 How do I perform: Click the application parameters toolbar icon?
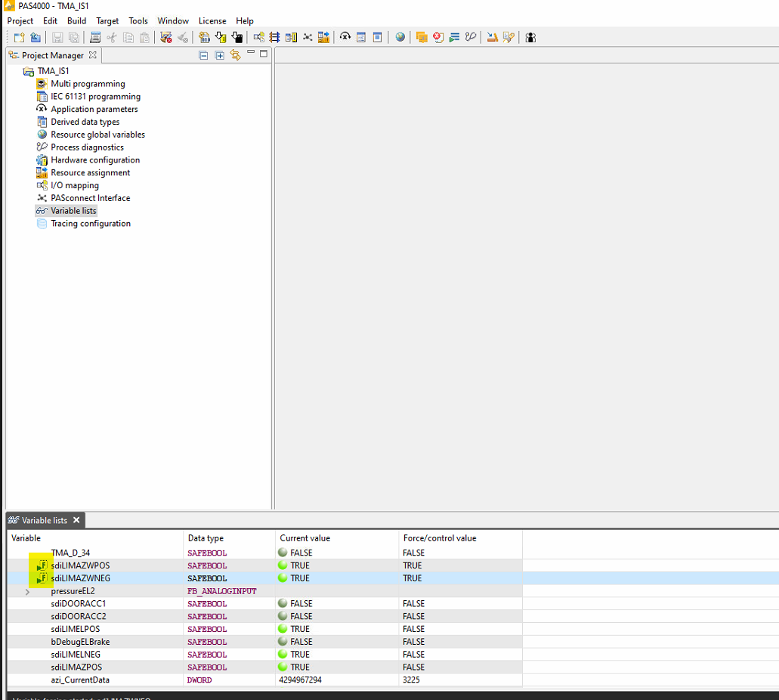pos(345,37)
